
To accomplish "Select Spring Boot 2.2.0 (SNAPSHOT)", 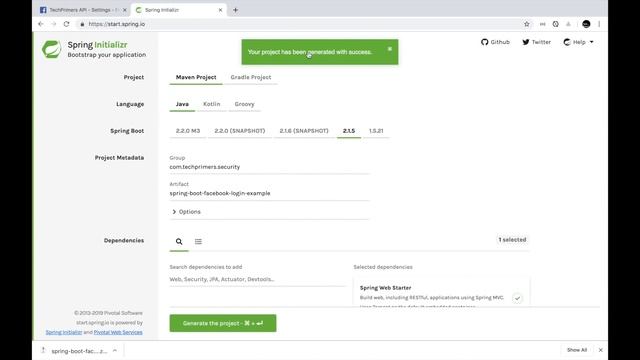I will pyautogui.click(x=240, y=131).
